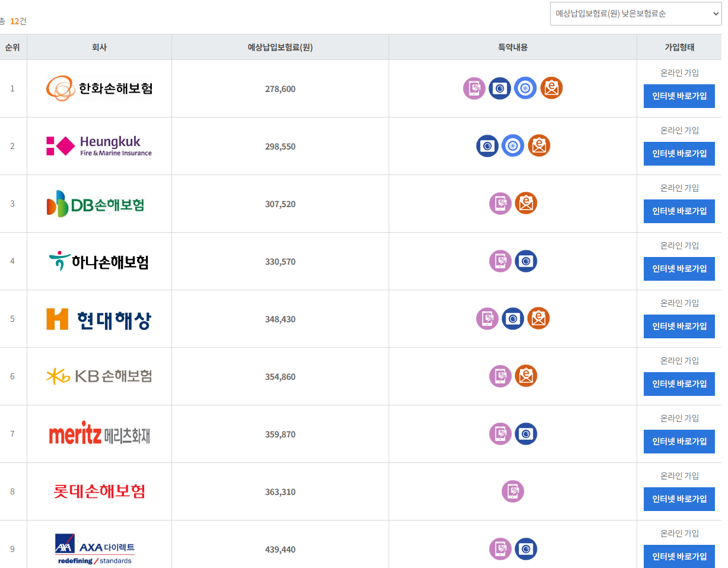728x568 pixels.
Task: Click 인터넷 바로가입 for KB손해보험
Action: pos(679,384)
